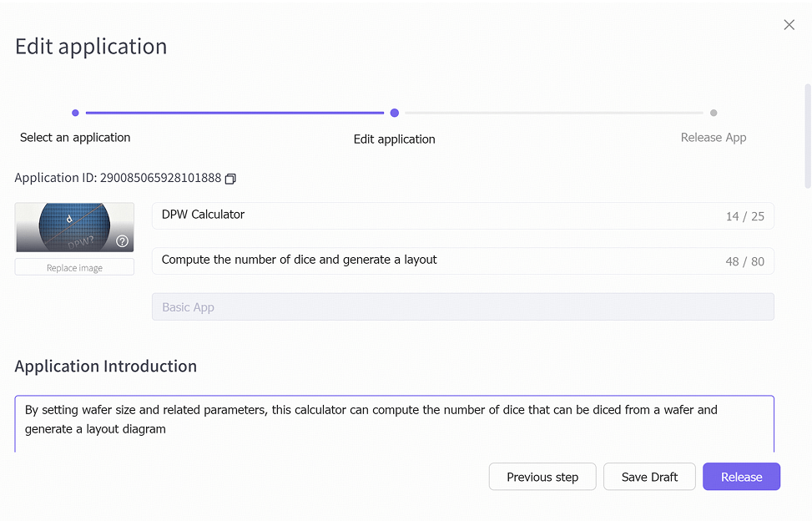Click the purple progress line between the first two steps
The width and height of the screenshot is (812, 521).
pos(235,113)
